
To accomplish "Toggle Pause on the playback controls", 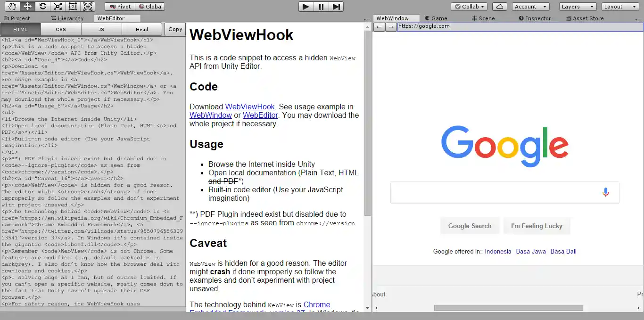I will 321,6.
